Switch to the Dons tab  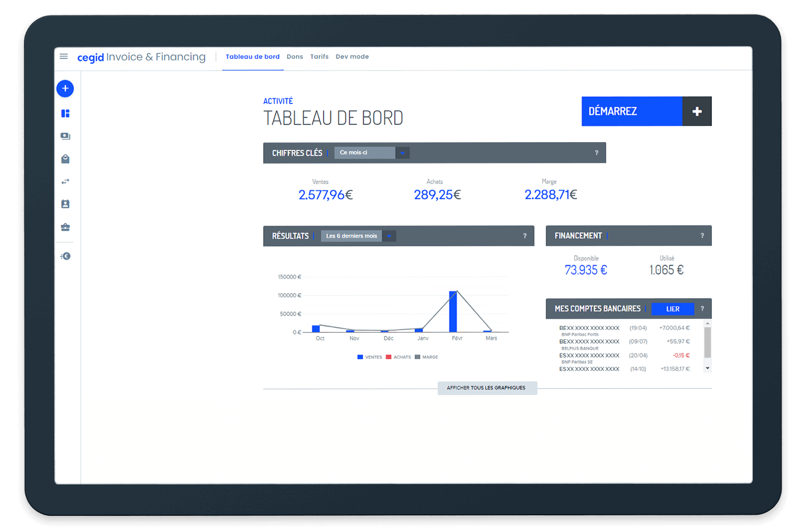click(294, 57)
